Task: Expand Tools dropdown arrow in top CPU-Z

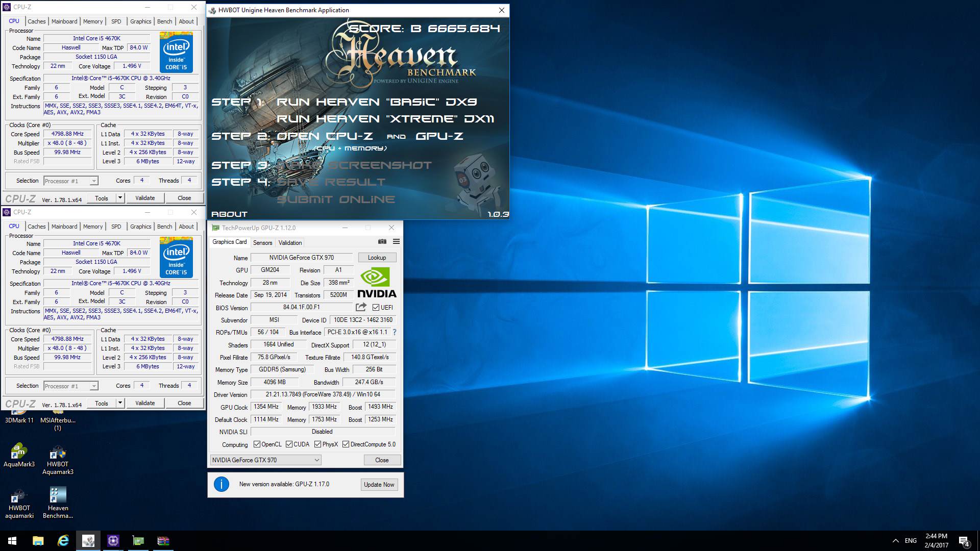Action: (120, 198)
